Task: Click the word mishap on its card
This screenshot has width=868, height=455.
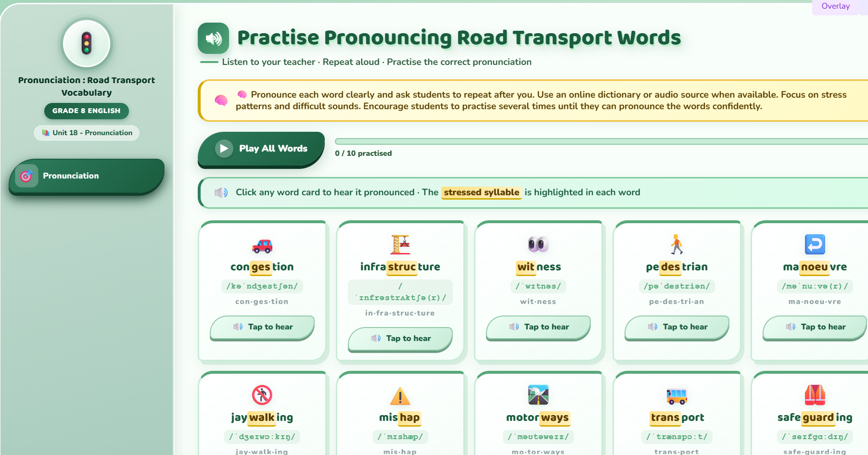Action: (400, 417)
